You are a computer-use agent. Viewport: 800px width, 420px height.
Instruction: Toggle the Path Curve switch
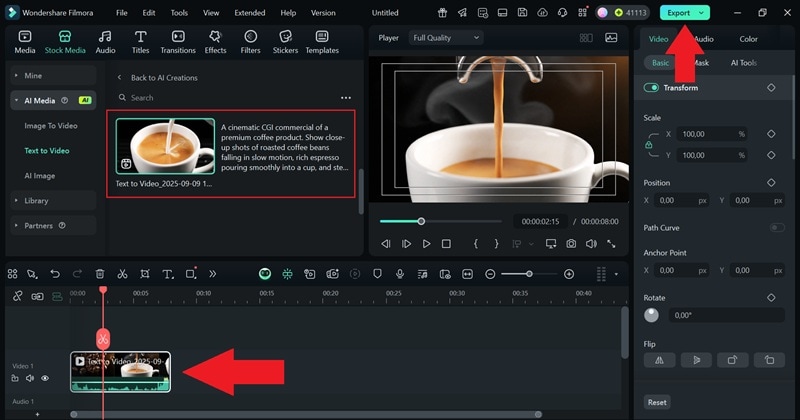point(777,228)
